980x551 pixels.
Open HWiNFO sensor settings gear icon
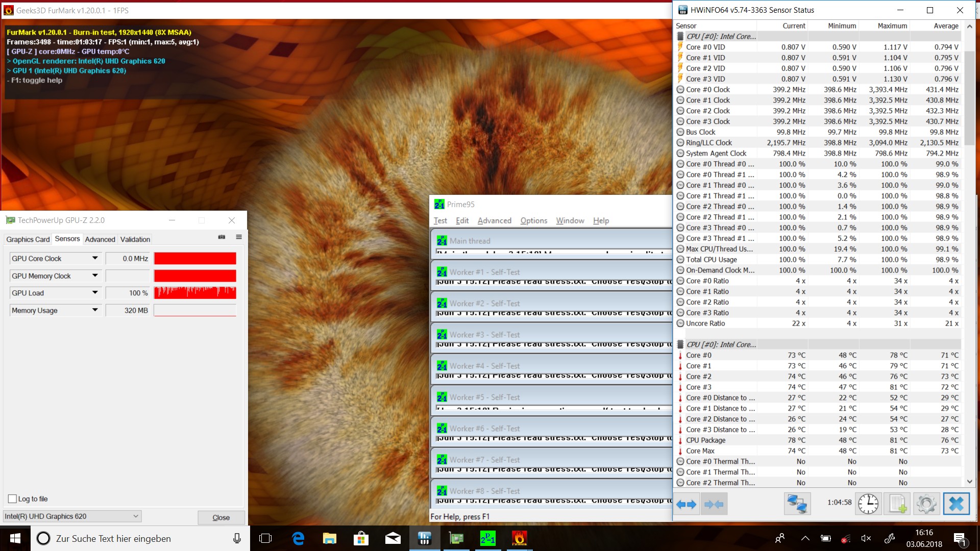926,504
